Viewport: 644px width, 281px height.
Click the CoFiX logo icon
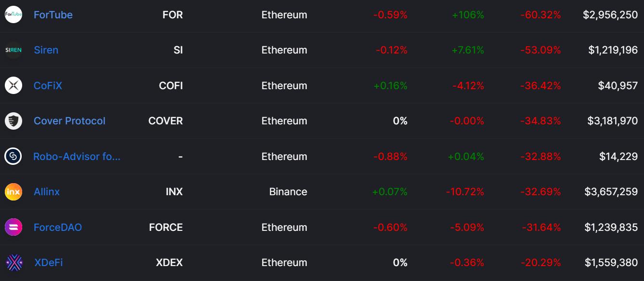[13, 86]
